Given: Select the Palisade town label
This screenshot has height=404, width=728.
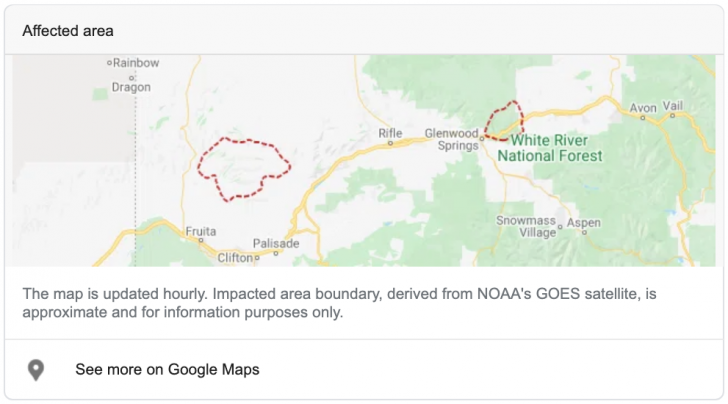Looking at the screenshot, I should (275, 244).
